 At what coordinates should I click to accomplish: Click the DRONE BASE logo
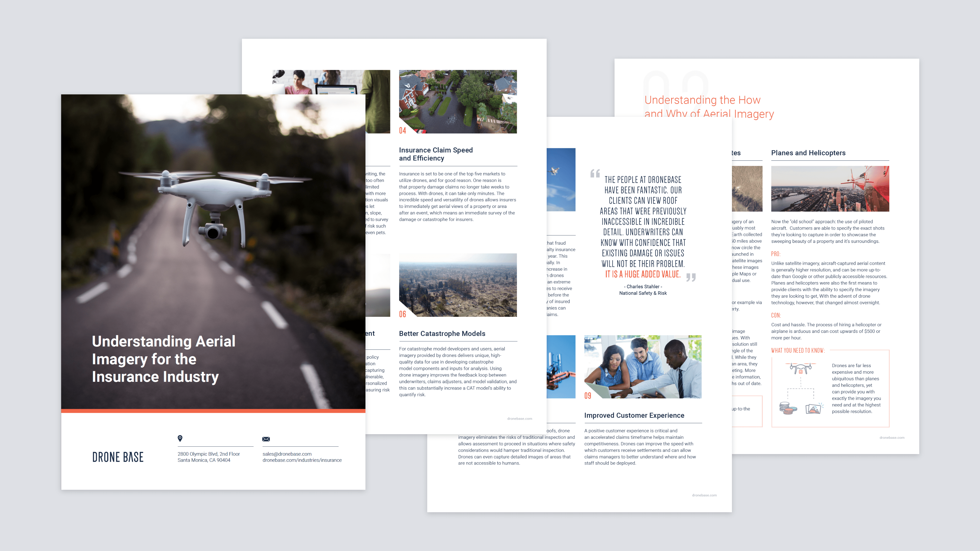pos(118,457)
